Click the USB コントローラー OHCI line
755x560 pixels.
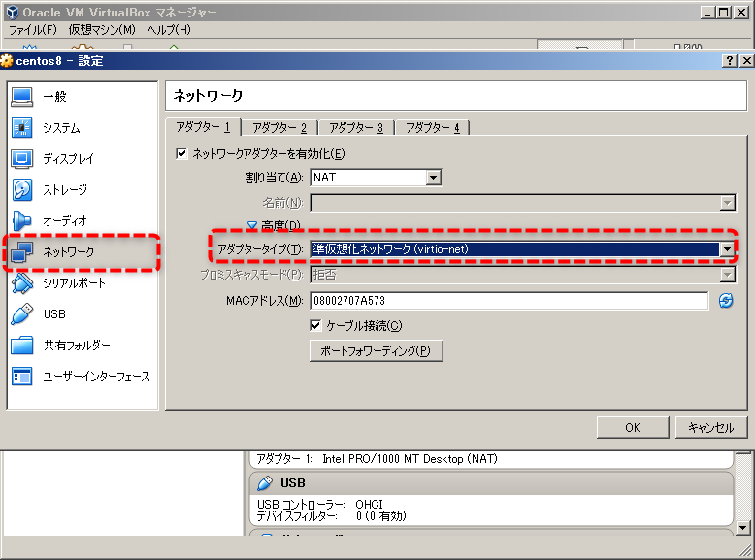click(319, 504)
